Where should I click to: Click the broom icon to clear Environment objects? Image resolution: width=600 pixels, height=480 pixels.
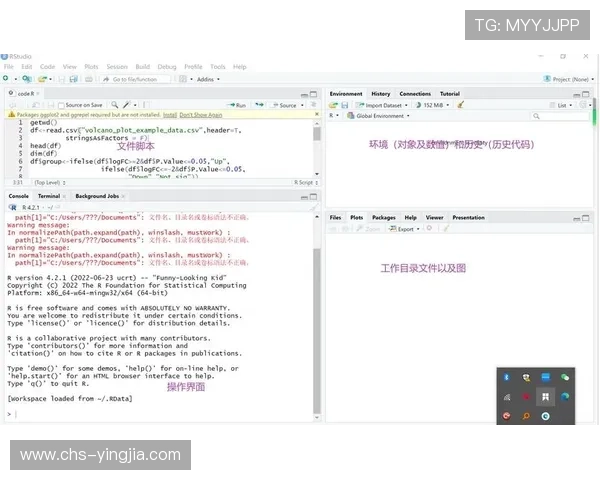pyautogui.click(x=461, y=105)
